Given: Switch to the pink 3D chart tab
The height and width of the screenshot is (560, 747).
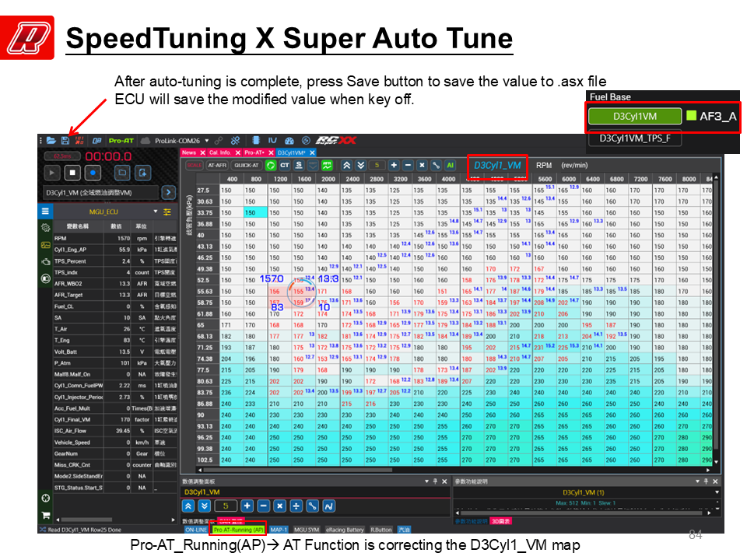Looking at the screenshot, I should click(500, 521).
